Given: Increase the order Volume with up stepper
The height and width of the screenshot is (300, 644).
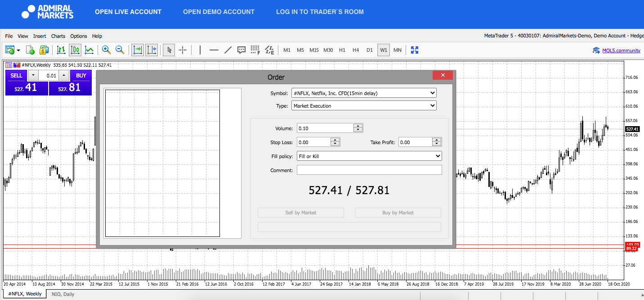Looking at the screenshot, I should (x=358, y=126).
